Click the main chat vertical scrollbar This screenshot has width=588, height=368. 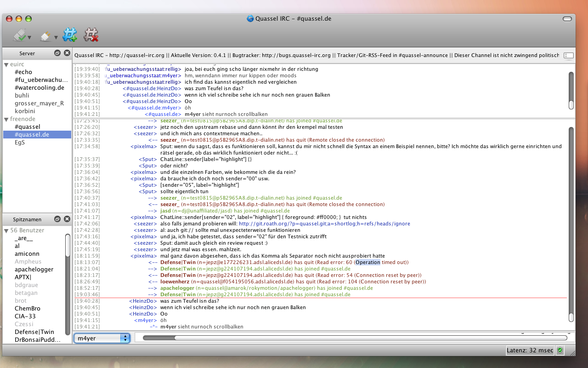pos(571,224)
